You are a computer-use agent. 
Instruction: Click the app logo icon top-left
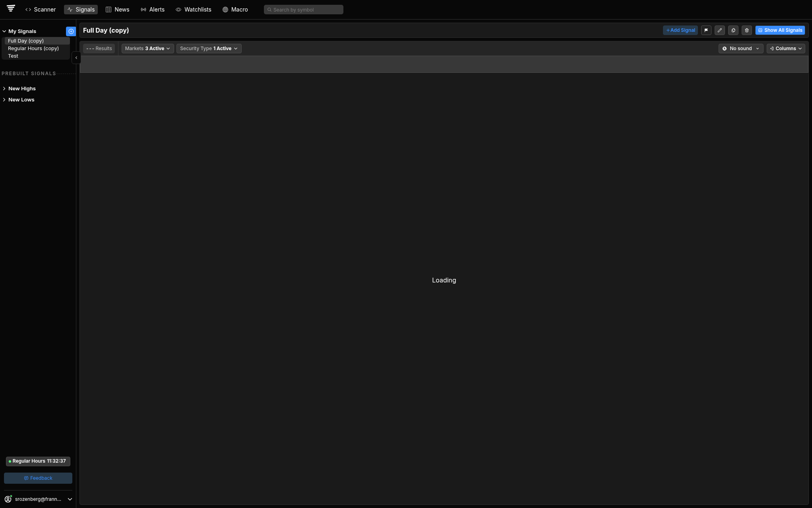[11, 8]
